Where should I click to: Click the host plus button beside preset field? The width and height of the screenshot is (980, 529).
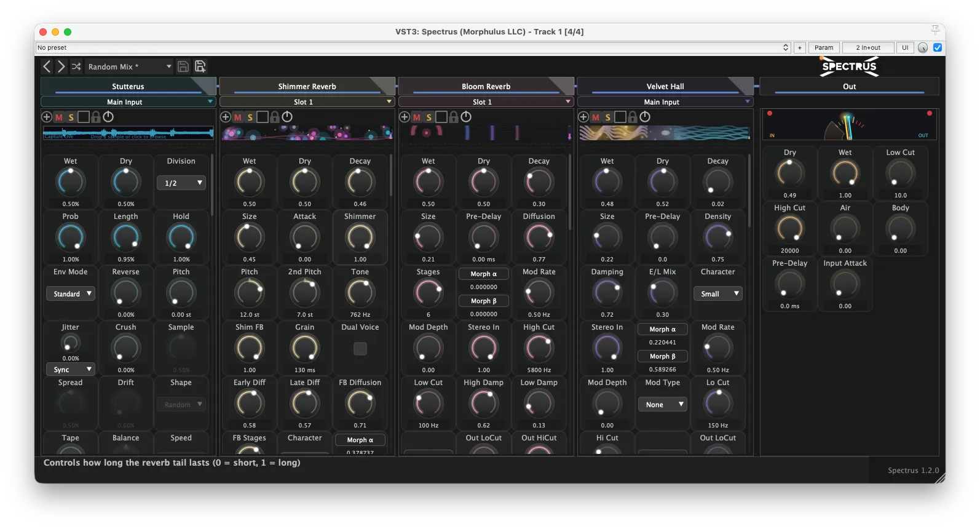(x=800, y=47)
